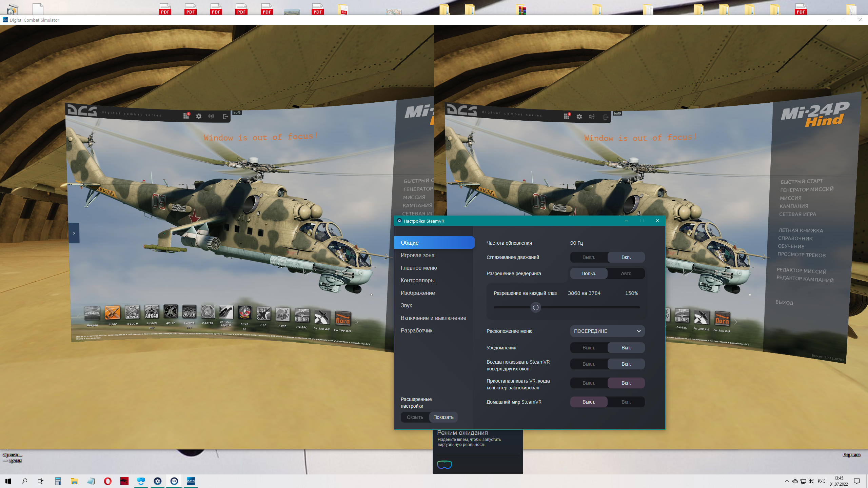Click the 3868 на 3784 resolution value
The height and width of the screenshot is (488, 868).
pyautogui.click(x=584, y=293)
